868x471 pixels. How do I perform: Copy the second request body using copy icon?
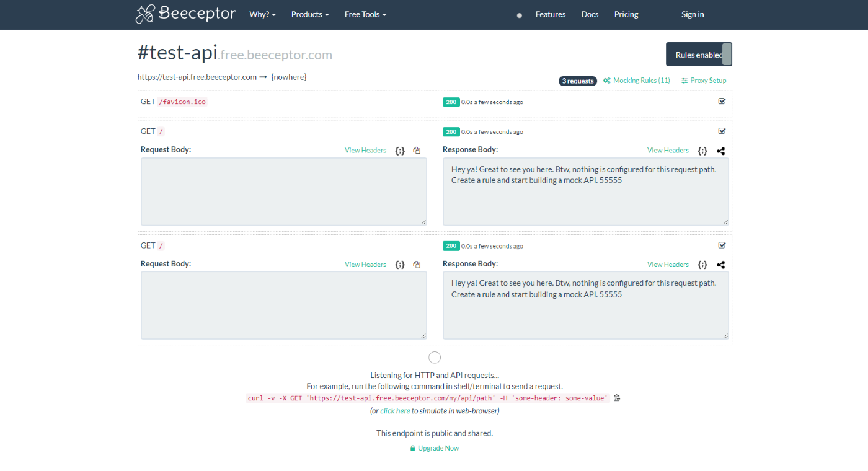417,265
